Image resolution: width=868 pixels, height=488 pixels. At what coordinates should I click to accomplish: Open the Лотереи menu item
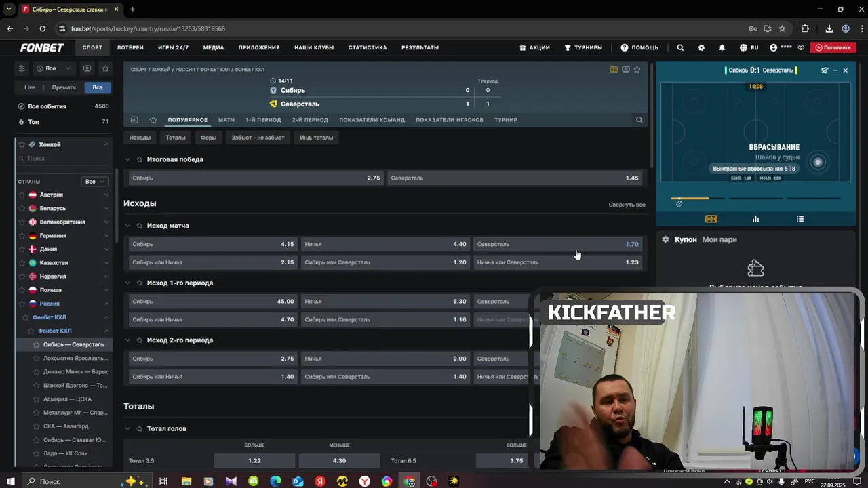130,47
